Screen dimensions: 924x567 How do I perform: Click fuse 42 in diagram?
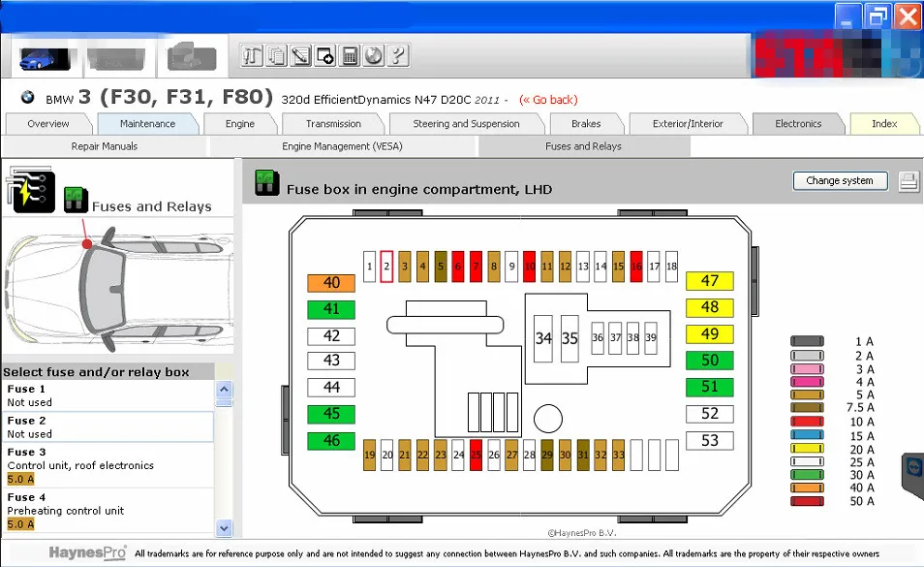[331, 336]
